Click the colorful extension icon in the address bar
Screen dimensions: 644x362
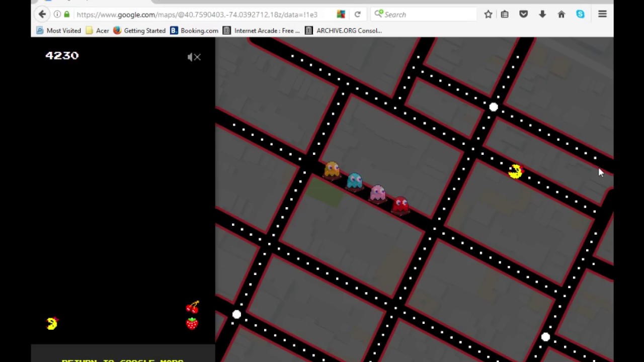[341, 15]
